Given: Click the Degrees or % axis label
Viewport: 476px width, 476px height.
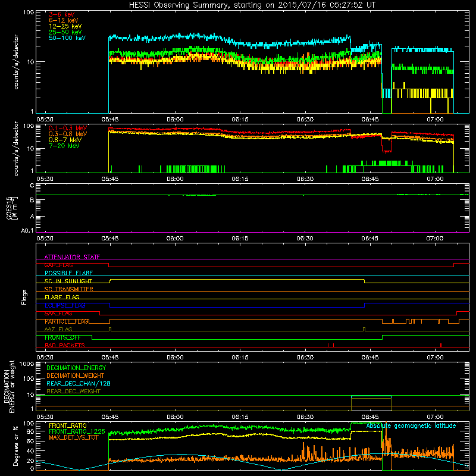Looking at the screenshot, I should click(x=15, y=446).
